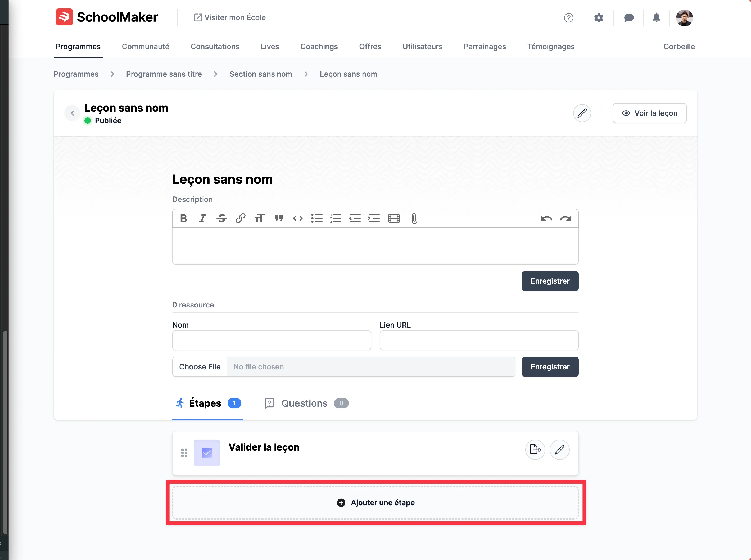Apply strikethrough formatting
The height and width of the screenshot is (560, 751).
coord(221,218)
